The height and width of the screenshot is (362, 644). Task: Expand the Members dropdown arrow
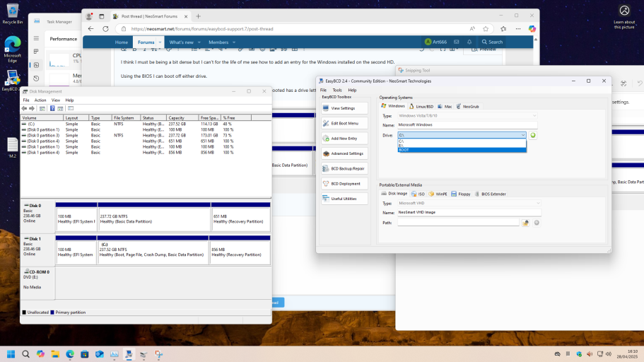(234, 42)
